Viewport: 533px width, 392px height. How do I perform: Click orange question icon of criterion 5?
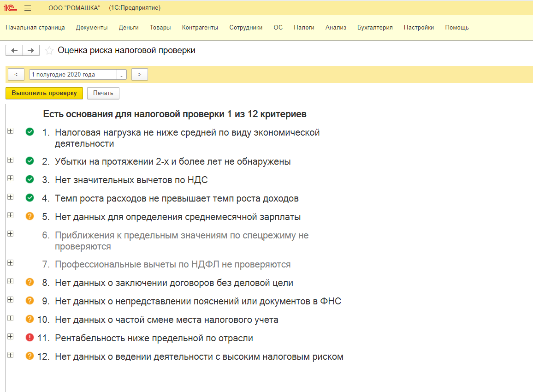point(30,216)
